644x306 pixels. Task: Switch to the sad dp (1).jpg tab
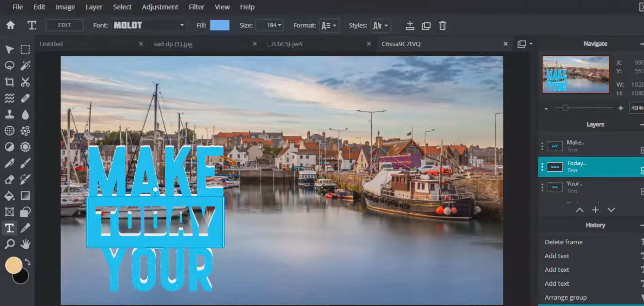tap(173, 44)
